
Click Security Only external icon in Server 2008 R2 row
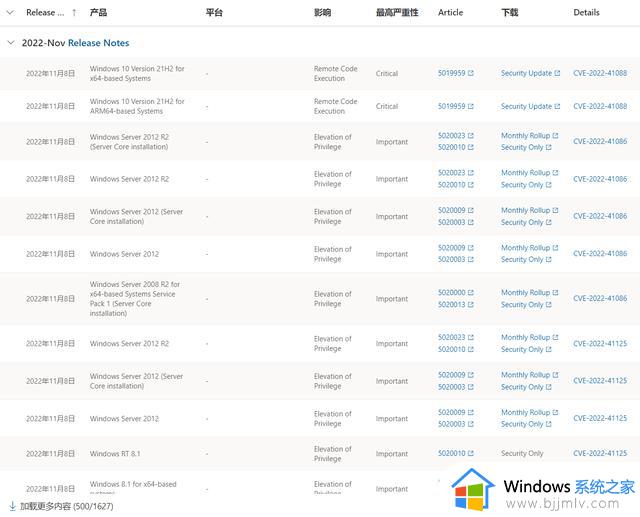coord(549,304)
